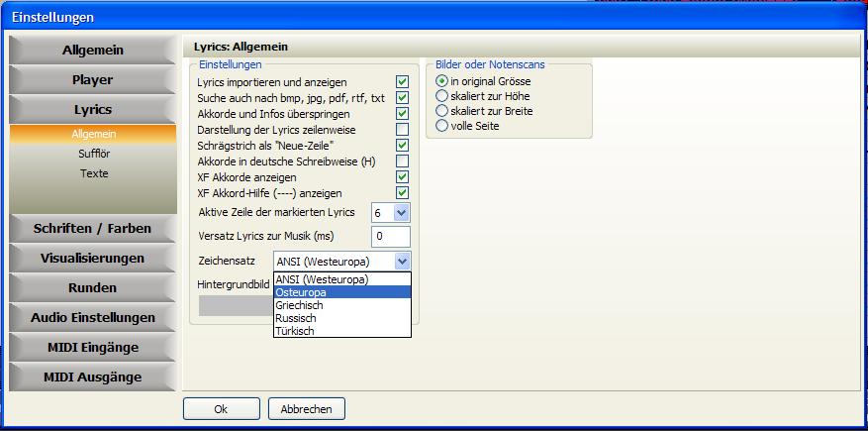868x431 pixels.
Task: Open the Allgemein settings section
Action: pyautogui.click(x=93, y=51)
